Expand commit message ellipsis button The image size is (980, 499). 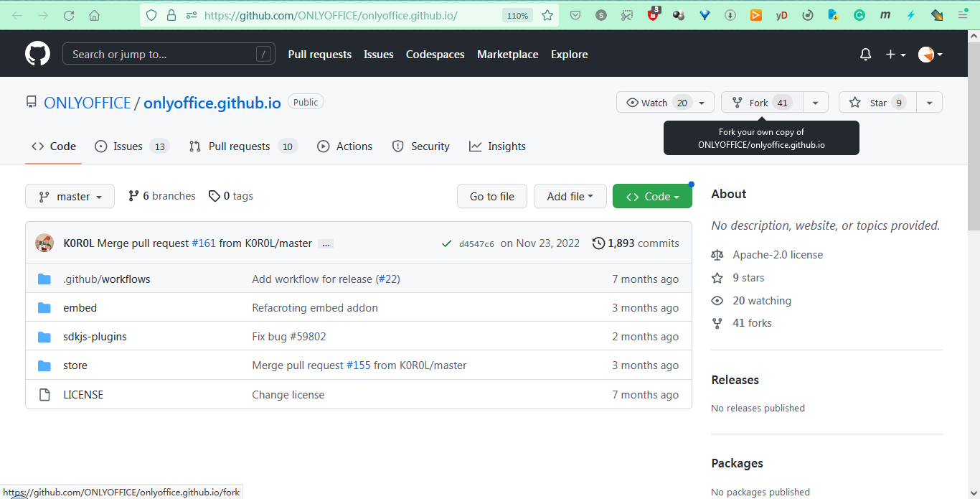326,244
